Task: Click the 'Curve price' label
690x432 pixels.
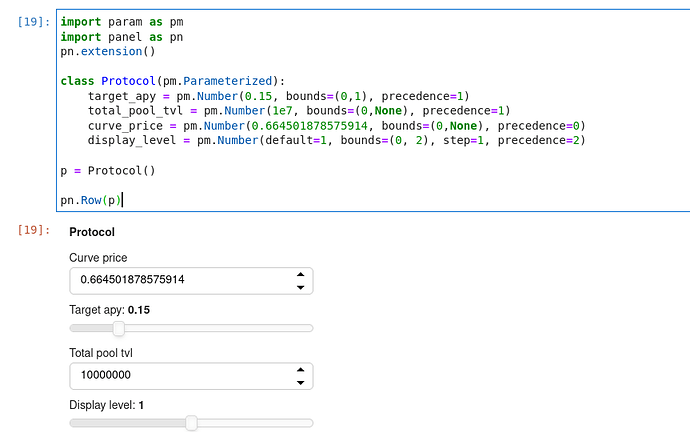Action: click(98, 258)
